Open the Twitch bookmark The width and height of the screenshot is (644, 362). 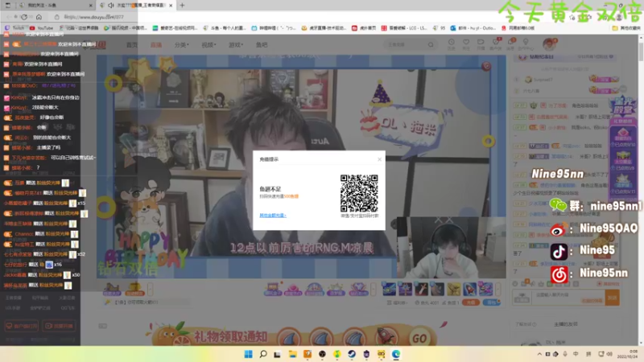[x=14, y=28]
